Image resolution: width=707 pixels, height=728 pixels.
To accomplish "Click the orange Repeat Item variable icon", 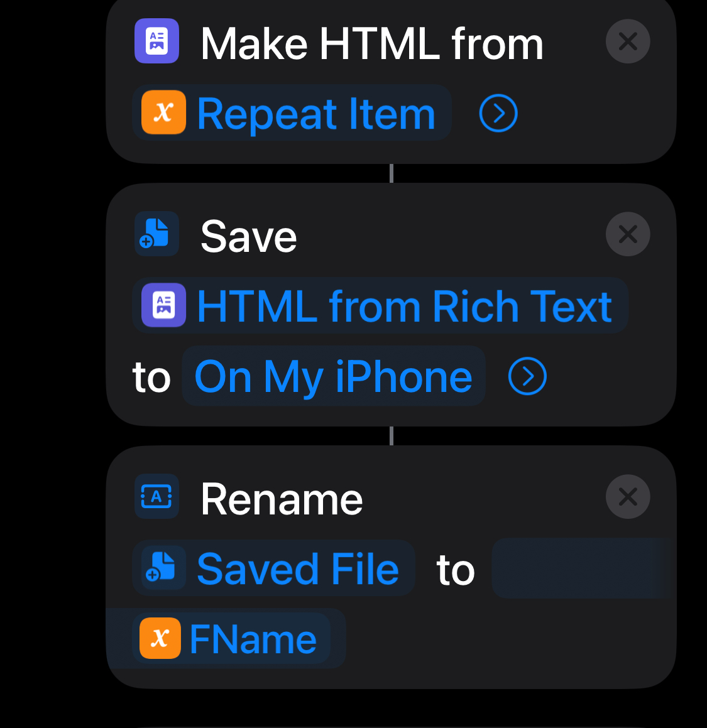I will [163, 112].
